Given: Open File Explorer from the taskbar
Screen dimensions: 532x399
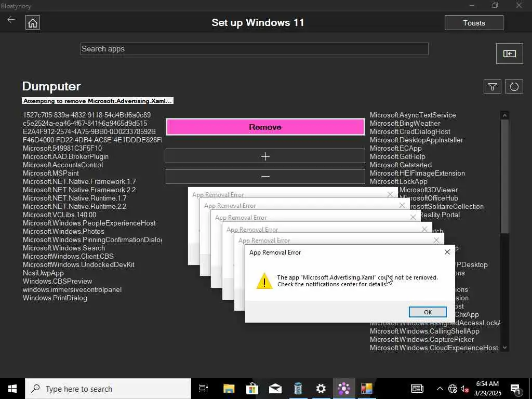Looking at the screenshot, I should click(229, 389).
